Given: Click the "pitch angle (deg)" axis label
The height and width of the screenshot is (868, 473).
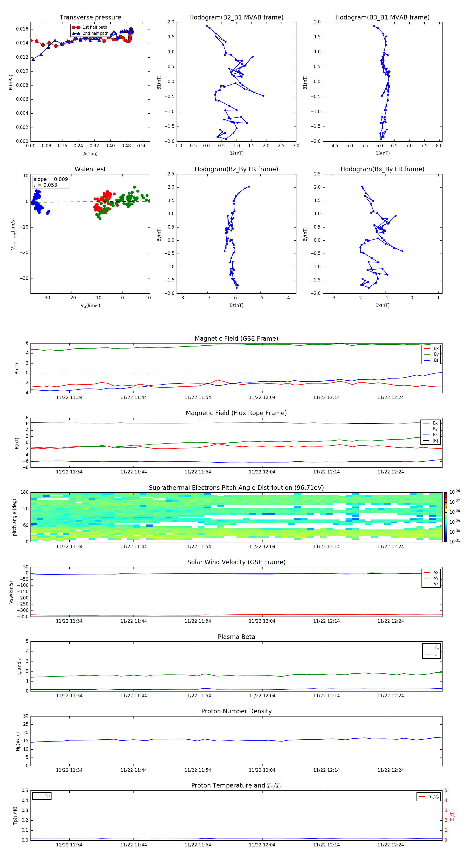Looking at the screenshot, I should [14, 517].
